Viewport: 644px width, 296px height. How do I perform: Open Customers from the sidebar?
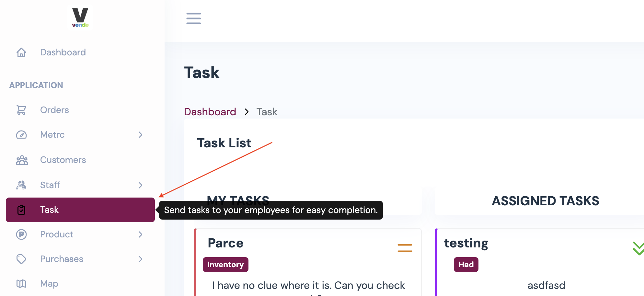tap(63, 160)
